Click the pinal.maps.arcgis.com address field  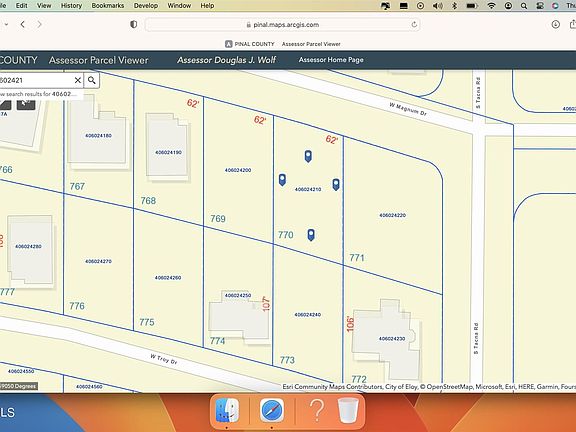point(282,25)
